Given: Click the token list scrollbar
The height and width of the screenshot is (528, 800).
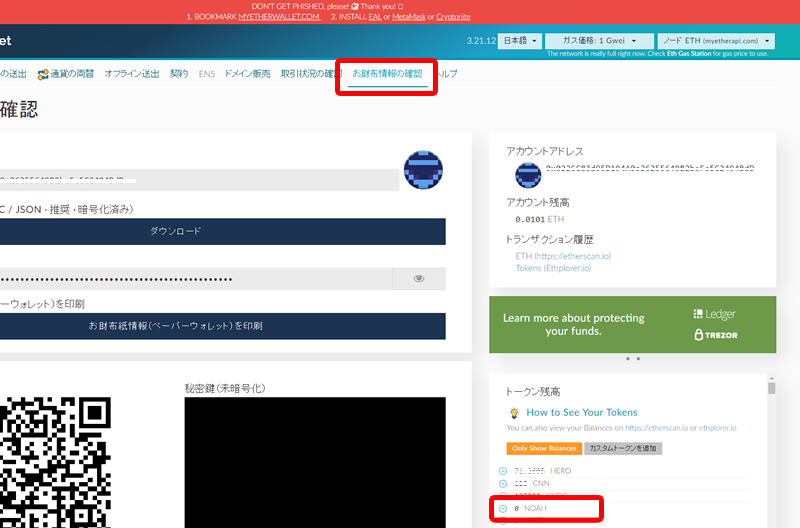Looking at the screenshot, I should [x=771, y=388].
